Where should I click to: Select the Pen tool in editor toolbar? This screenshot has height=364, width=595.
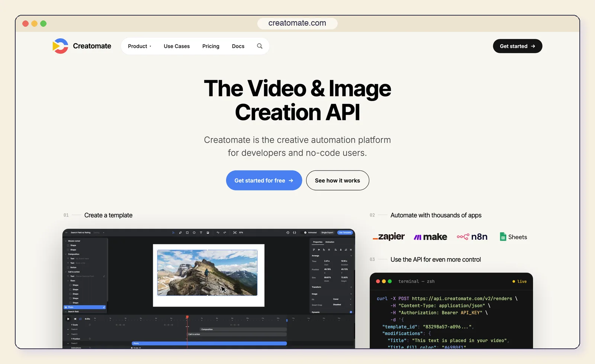pos(180,233)
